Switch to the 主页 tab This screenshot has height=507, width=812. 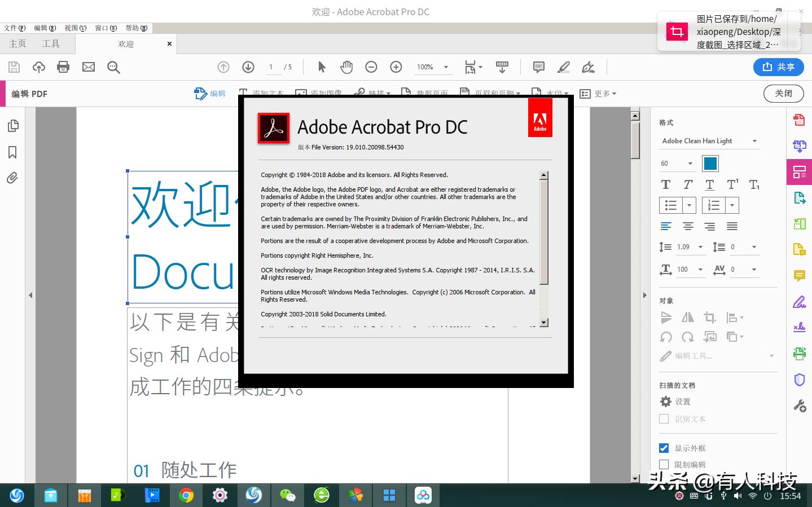(17, 43)
